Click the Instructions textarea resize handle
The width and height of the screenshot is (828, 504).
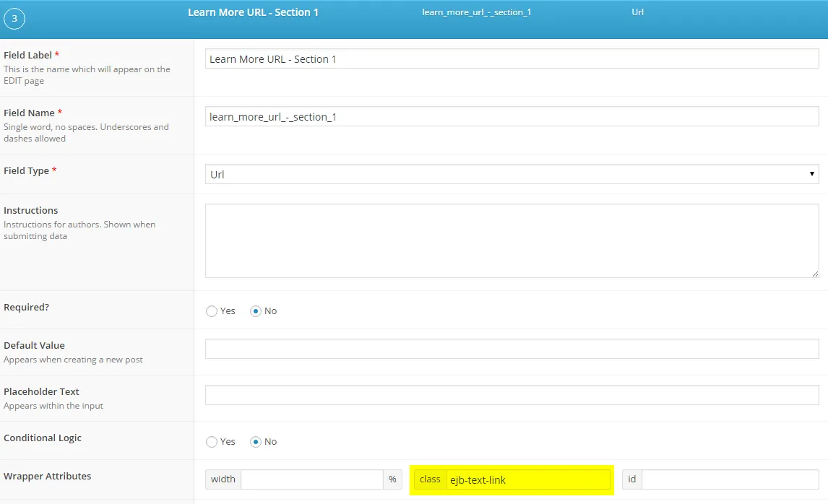tap(815, 274)
